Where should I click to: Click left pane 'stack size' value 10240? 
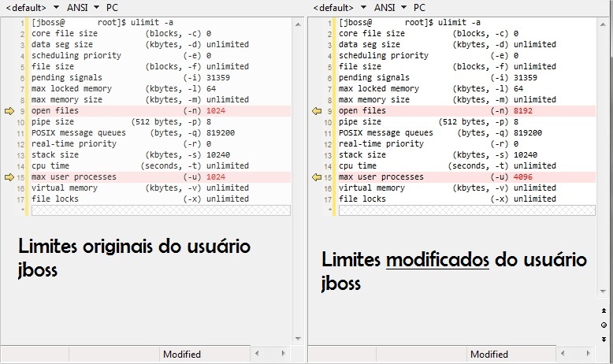click(218, 155)
